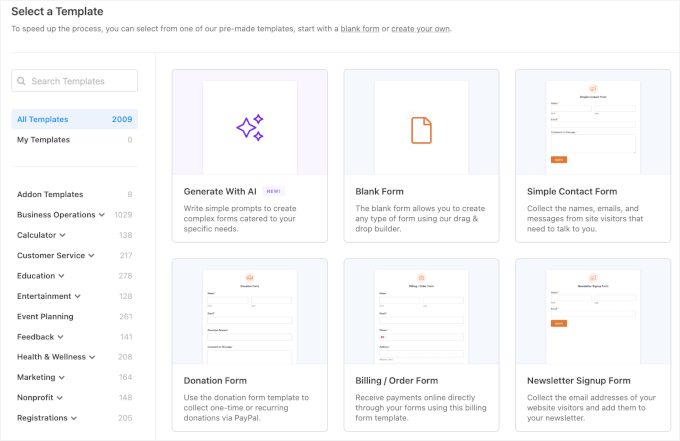The width and height of the screenshot is (680, 441).
Task: Click the orange blank document icon
Action: (x=421, y=129)
